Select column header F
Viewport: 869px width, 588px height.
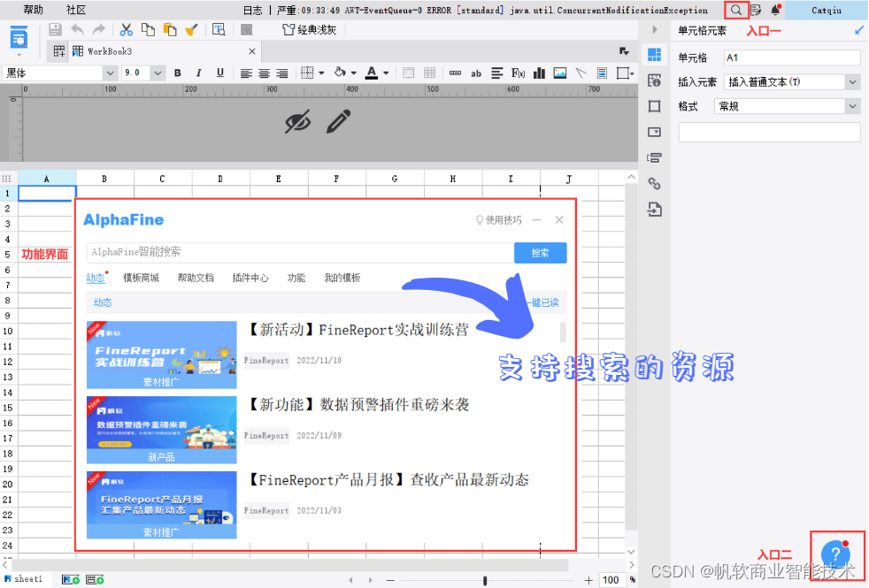coord(336,179)
